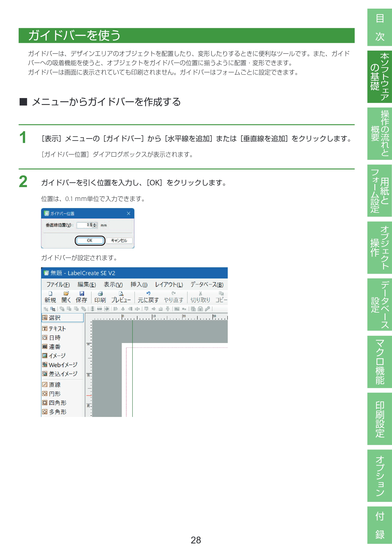Open the 編集(E) menu
Screen dimensions: 392x555
click(87, 285)
